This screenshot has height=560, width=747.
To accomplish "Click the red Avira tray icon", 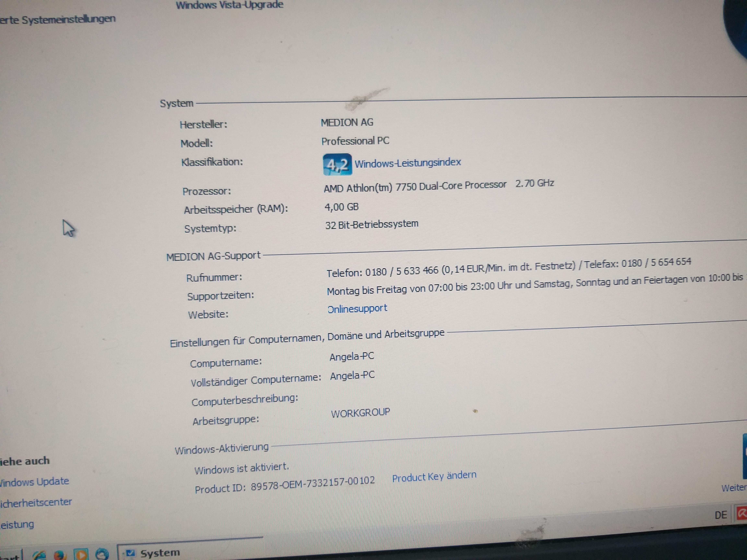I will [742, 513].
